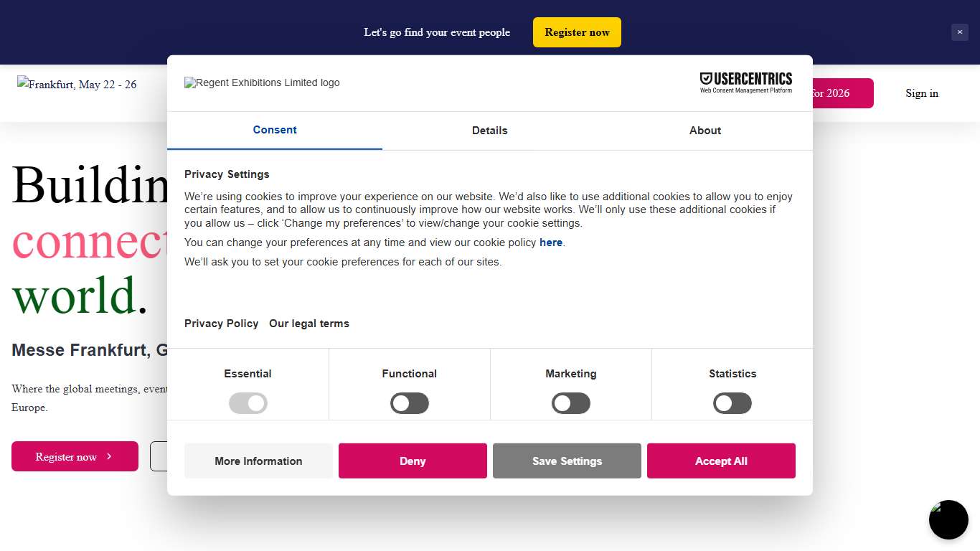Click the Deny button
Screen dimensions: 980x551
(413, 461)
